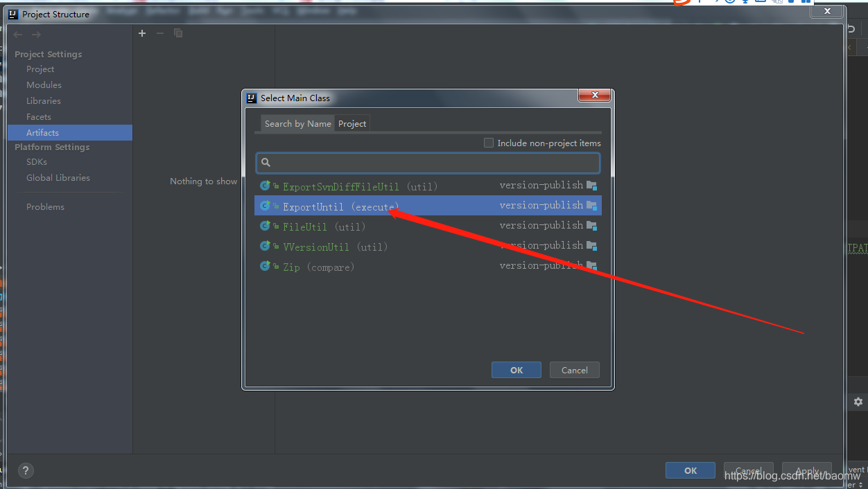Click the add artifact plus icon

[142, 33]
